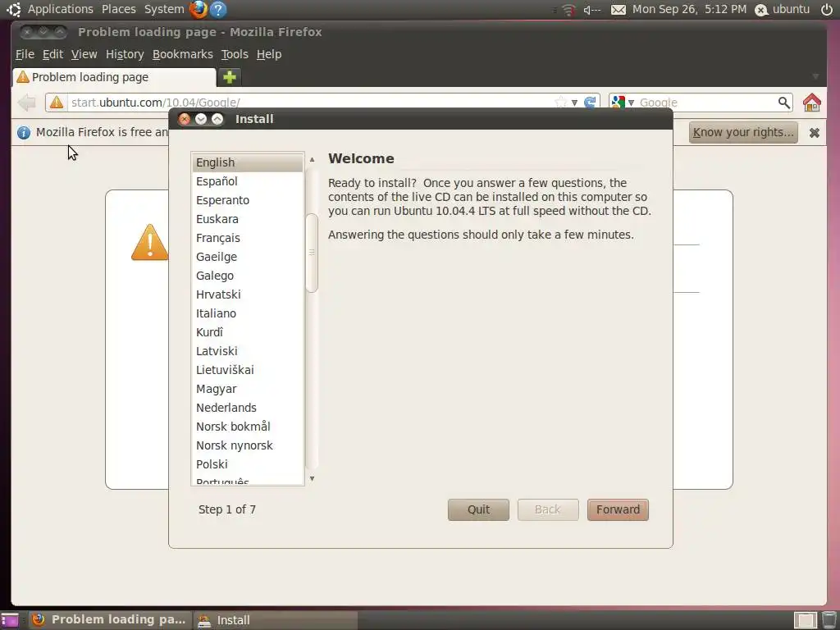Open the Places menu
Screen dimensions: 840x630
tap(118, 9)
